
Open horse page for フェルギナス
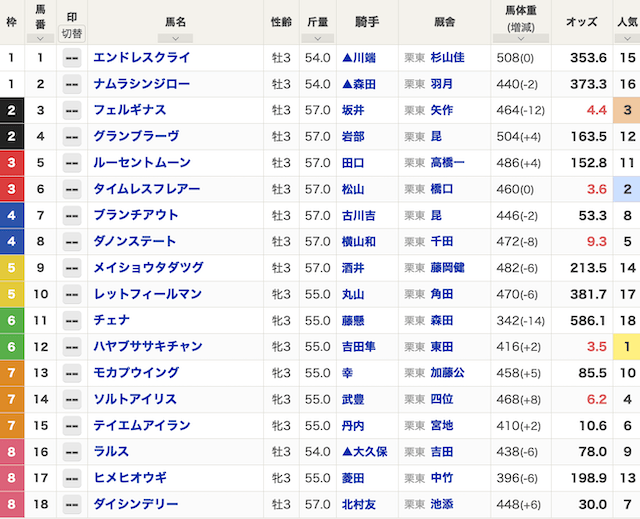129,110
